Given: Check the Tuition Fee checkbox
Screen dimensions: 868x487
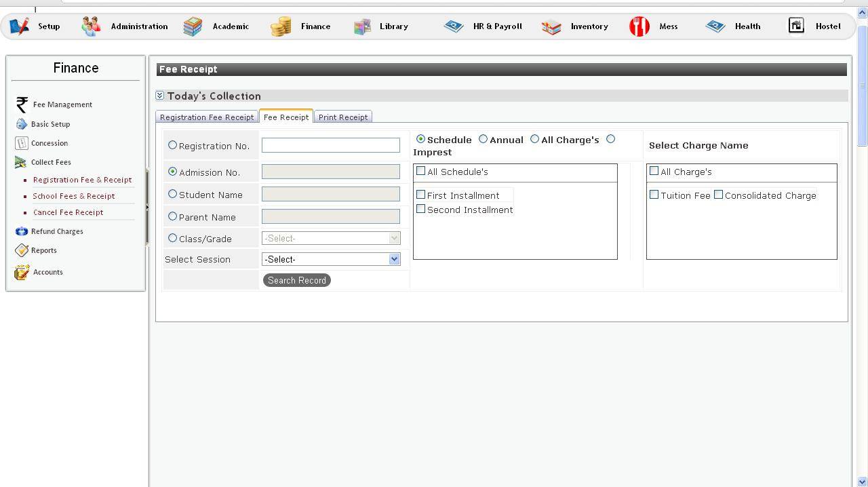Looking at the screenshot, I should [x=654, y=195].
